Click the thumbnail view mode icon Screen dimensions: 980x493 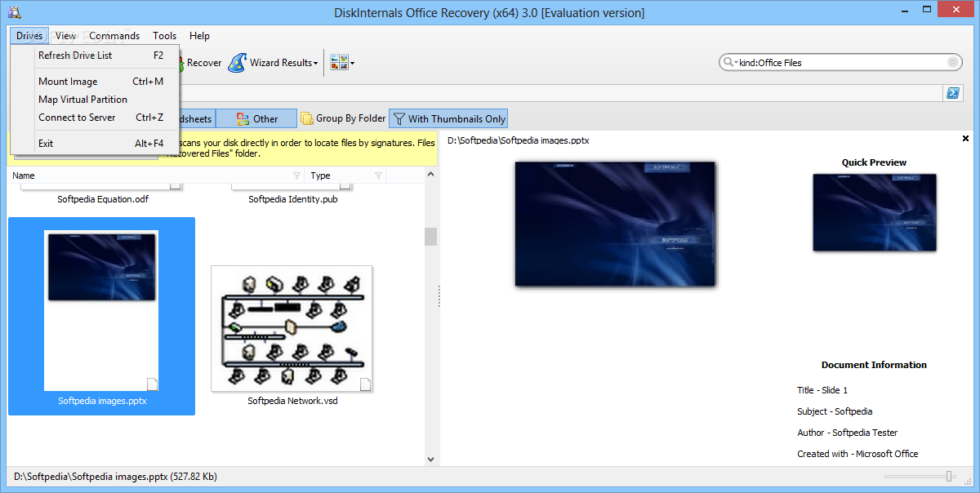(339, 63)
